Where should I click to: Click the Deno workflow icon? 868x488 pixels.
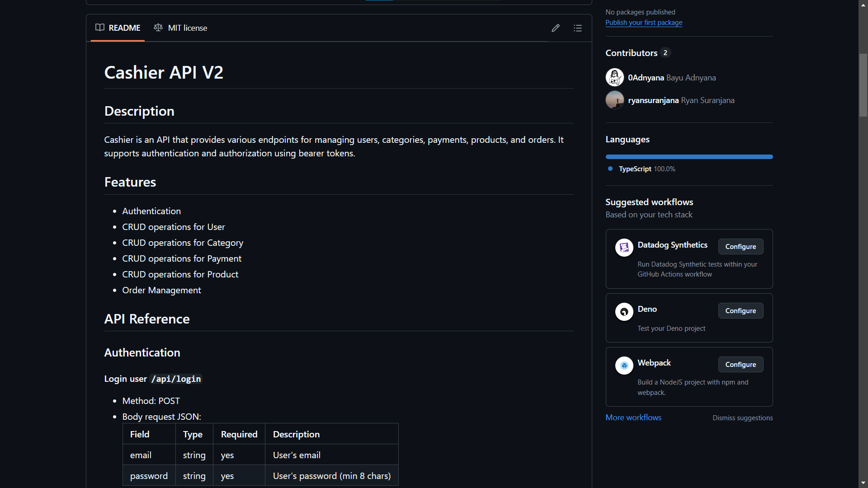click(623, 312)
